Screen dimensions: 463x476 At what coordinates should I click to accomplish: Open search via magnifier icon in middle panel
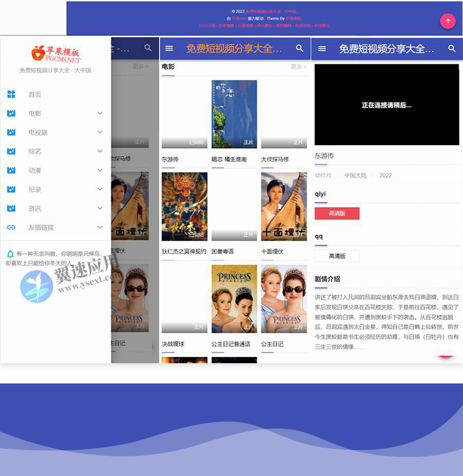coord(300,49)
